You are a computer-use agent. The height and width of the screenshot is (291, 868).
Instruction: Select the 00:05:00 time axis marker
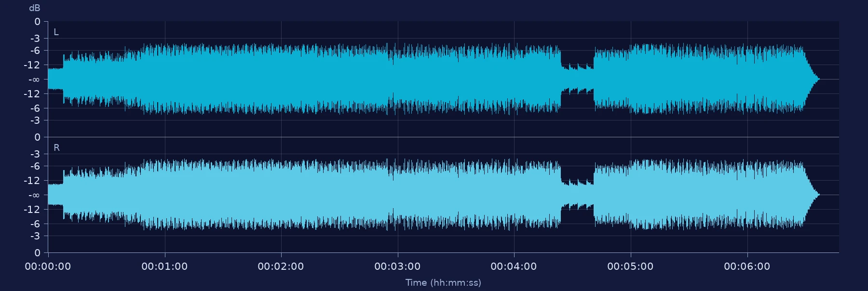[x=630, y=266]
